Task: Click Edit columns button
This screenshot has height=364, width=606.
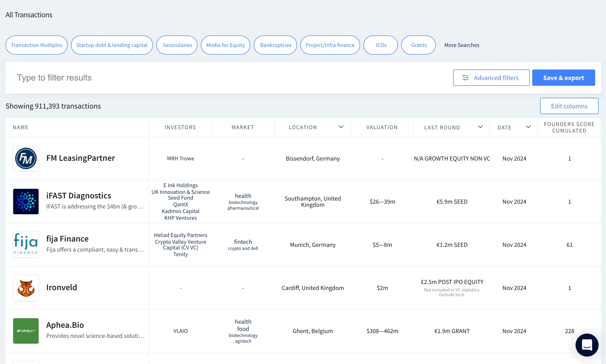Action: tap(569, 106)
